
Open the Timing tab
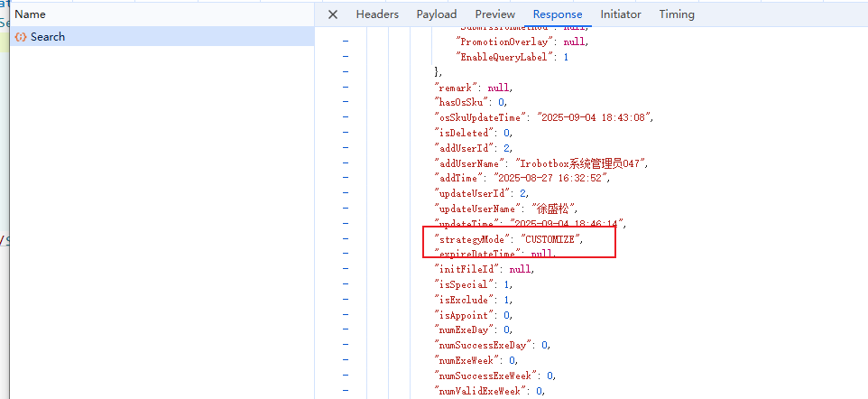(x=677, y=14)
